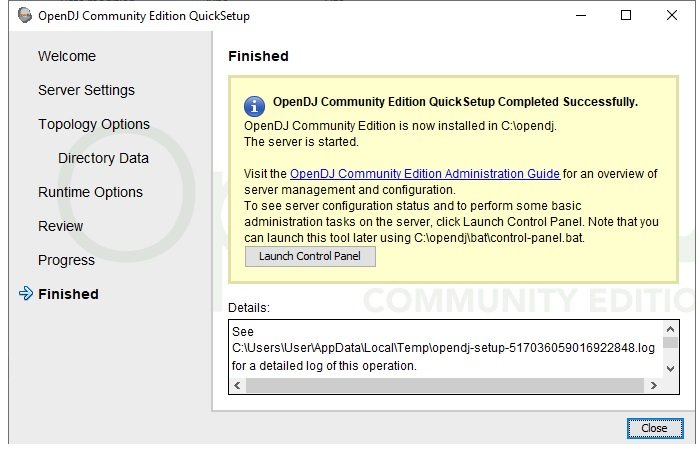The image size is (700, 450).
Task: Click the Details box scroll down arrow
Action: 670,368
